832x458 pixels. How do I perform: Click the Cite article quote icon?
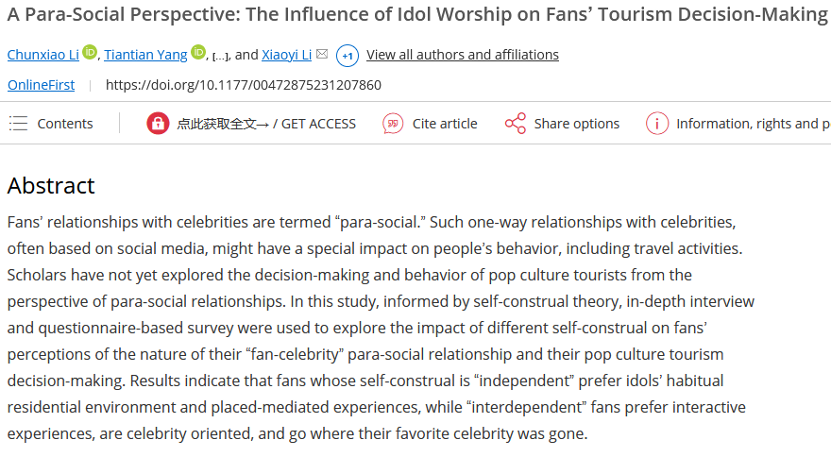393,123
